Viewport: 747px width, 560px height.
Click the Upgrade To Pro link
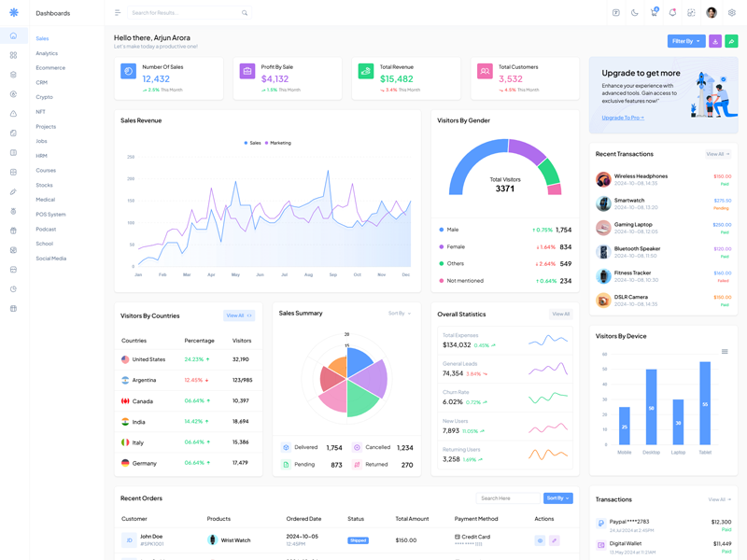click(623, 118)
